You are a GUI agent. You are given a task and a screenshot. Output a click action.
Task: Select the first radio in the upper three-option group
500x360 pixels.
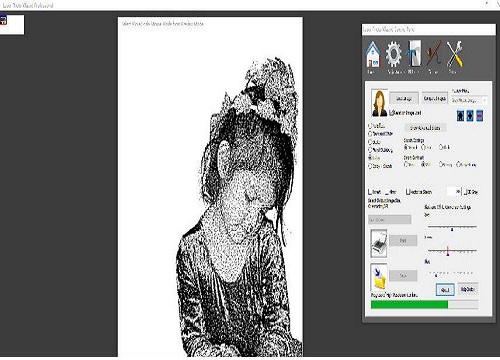(406, 147)
